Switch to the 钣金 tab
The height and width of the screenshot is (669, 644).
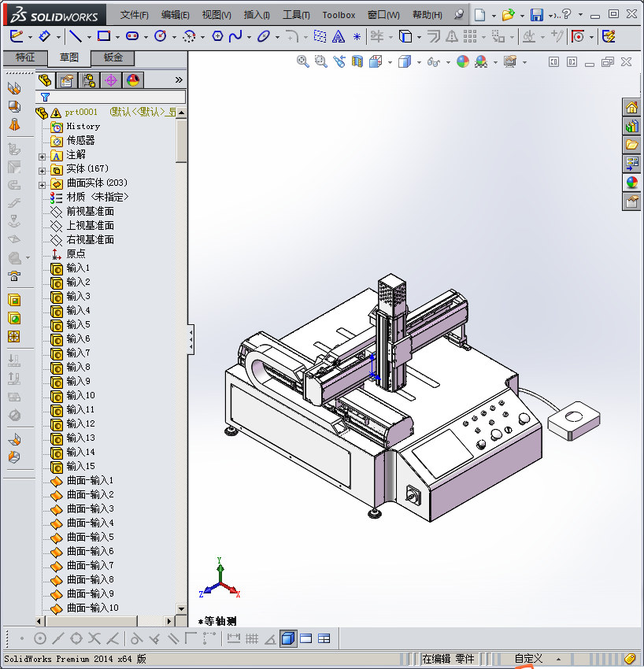point(113,57)
